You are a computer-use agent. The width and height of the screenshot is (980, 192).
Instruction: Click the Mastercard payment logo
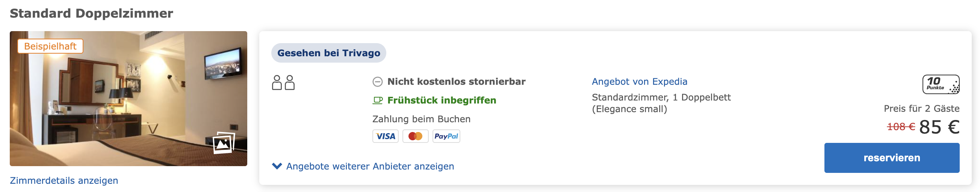[416, 136]
